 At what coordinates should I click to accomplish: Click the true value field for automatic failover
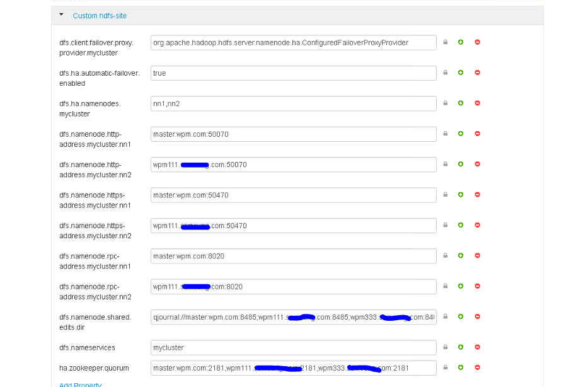point(292,72)
